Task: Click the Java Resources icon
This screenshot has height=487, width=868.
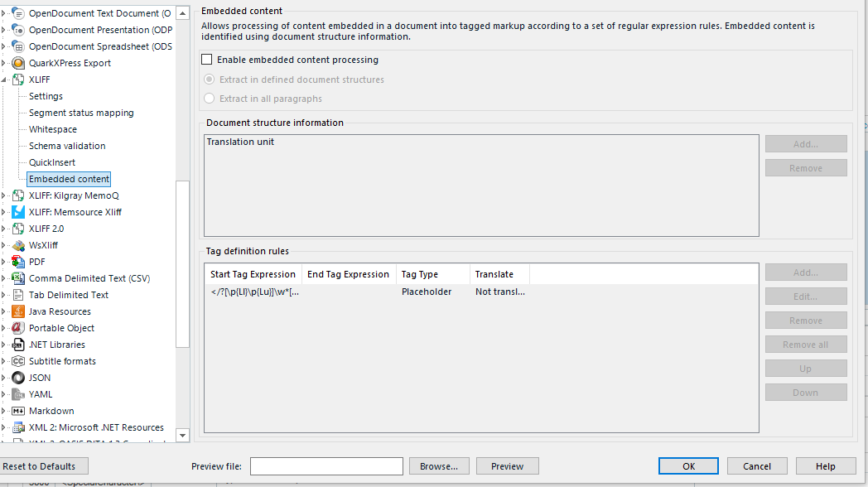Action: (x=18, y=311)
